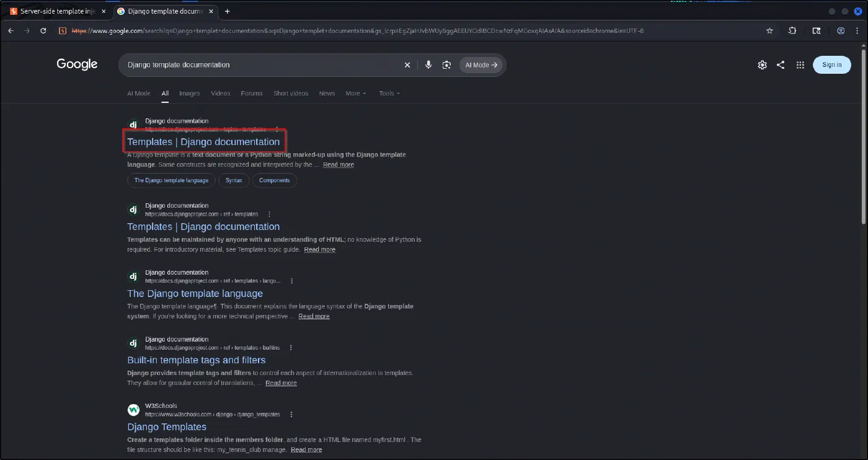Open a new tab with the plus icon
The image size is (868, 460).
click(228, 11)
